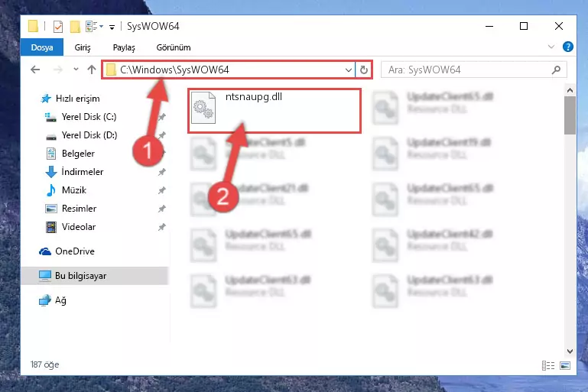Refresh the SysWOW64 folder
Image resolution: width=588 pixels, height=392 pixels.
(x=364, y=70)
